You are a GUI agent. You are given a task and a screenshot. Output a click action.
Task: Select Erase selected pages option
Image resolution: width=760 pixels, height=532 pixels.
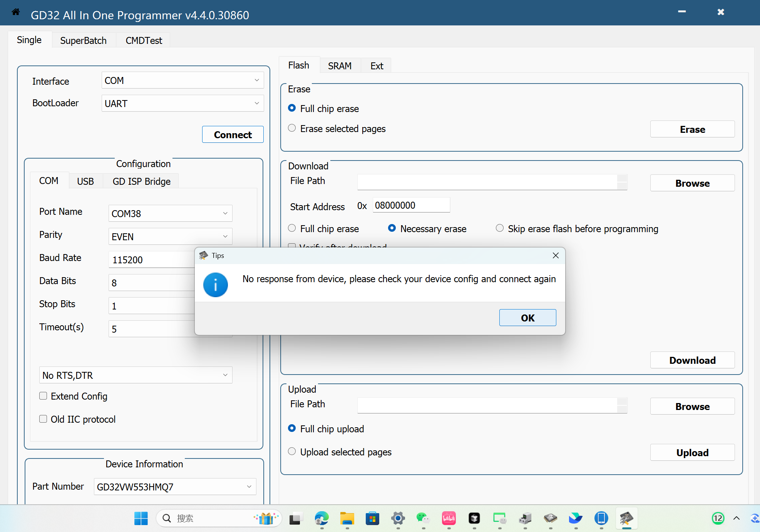pyautogui.click(x=292, y=128)
